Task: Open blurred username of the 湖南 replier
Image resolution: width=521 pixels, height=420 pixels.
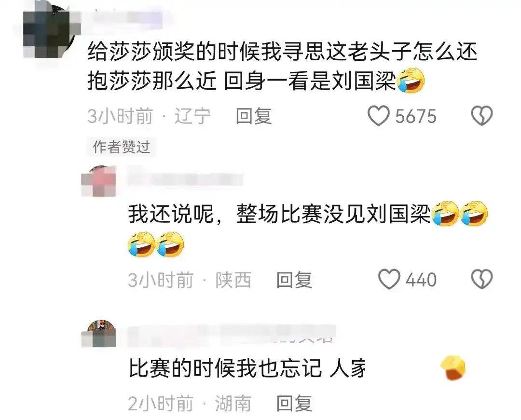Action: pyautogui.click(x=232, y=335)
